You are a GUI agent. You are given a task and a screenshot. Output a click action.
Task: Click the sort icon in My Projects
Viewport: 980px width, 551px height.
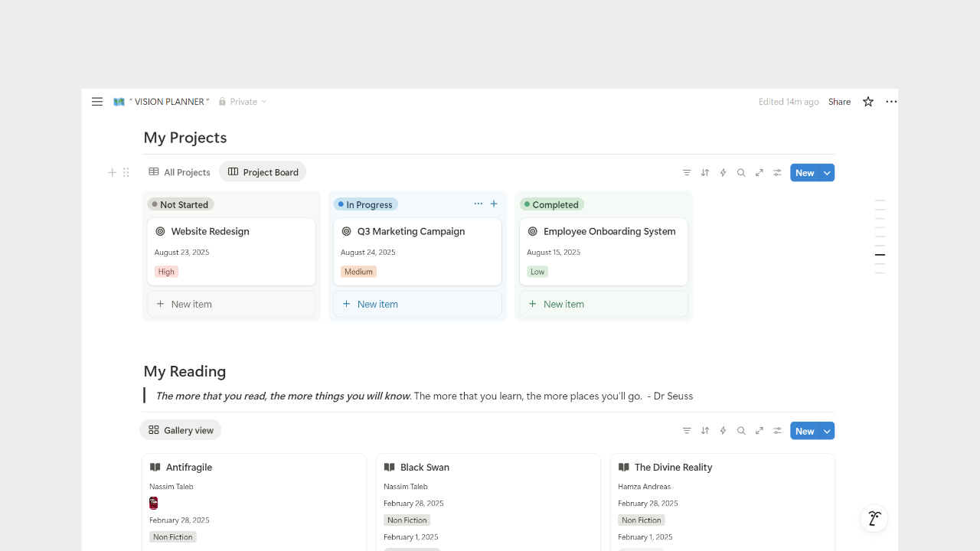705,173
